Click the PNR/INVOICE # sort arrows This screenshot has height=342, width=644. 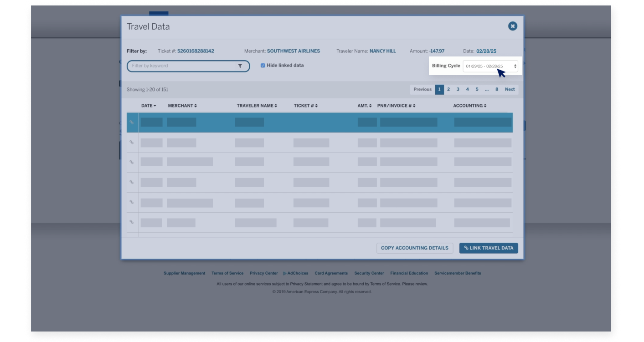coord(413,105)
